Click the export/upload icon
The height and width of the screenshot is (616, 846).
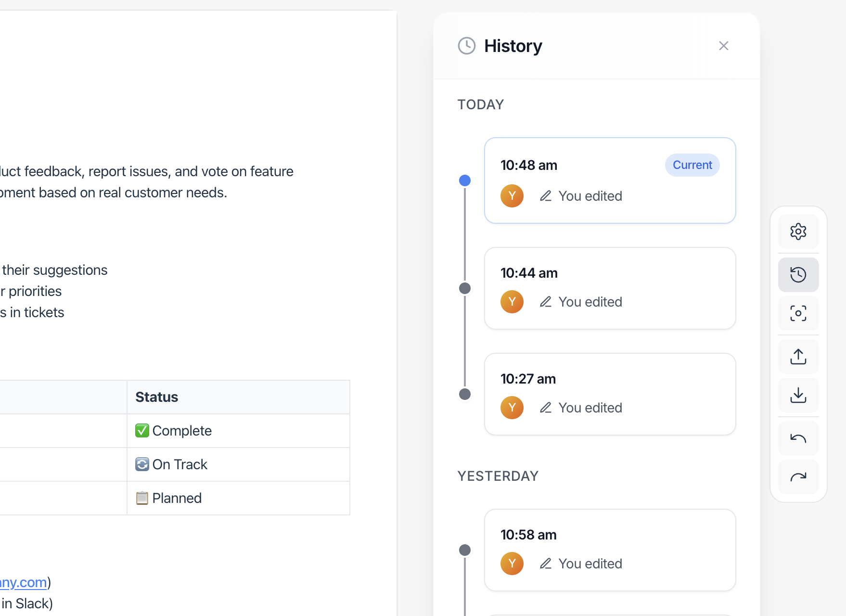(798, 356)
